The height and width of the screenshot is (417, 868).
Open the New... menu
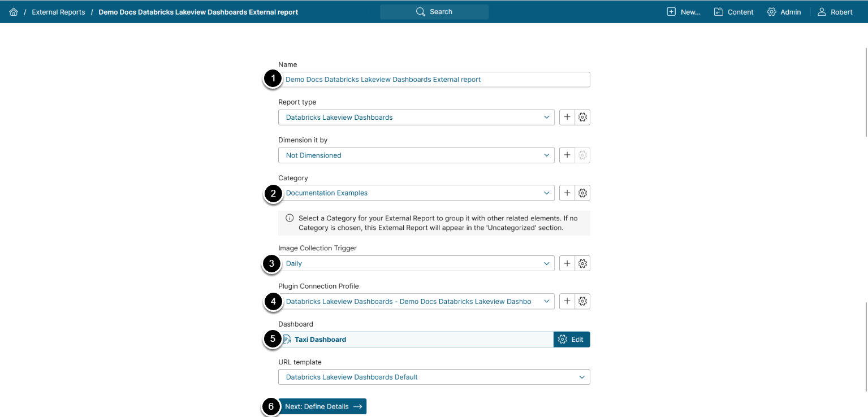tap(684, 12)
